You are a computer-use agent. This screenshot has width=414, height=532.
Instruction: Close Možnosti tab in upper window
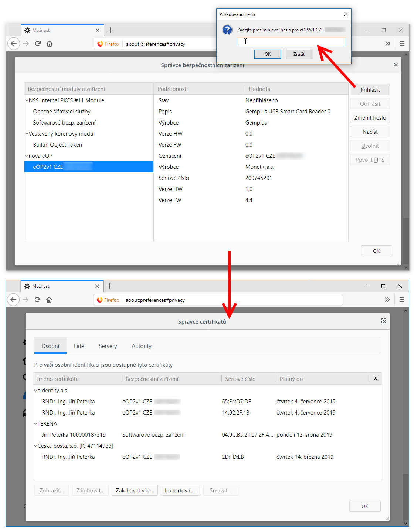98,30
